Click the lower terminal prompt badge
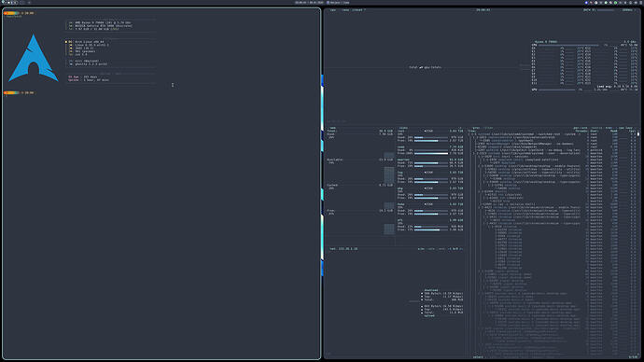The width and height of the screenshot is (644, 362). (x=11, y=92)
